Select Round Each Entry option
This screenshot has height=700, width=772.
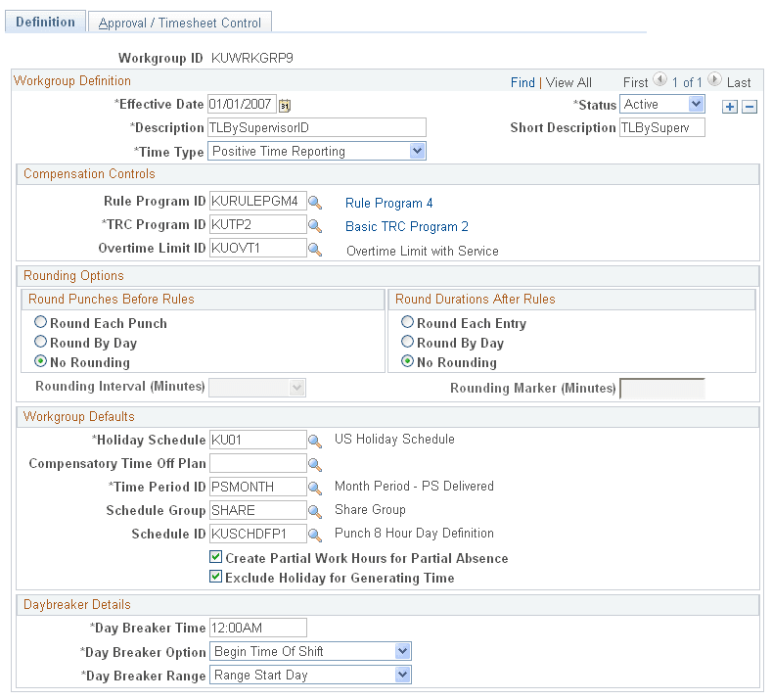click(x=407, y=322)
